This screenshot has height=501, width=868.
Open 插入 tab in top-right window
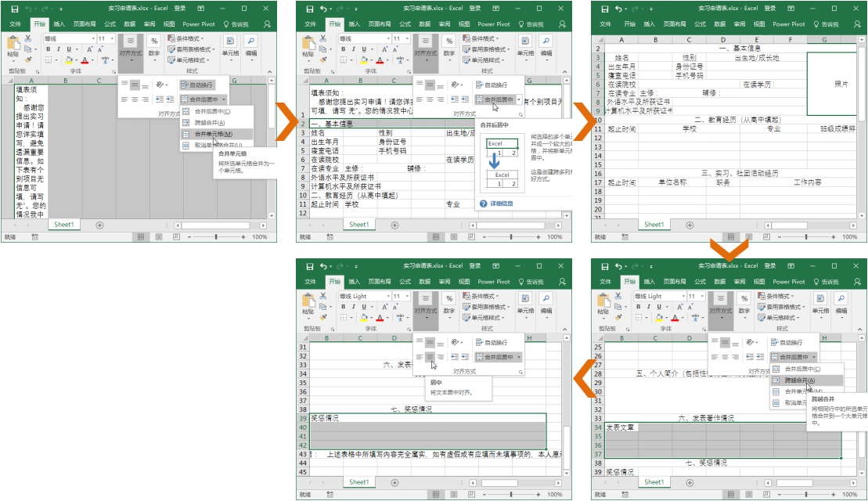(649, 24)
